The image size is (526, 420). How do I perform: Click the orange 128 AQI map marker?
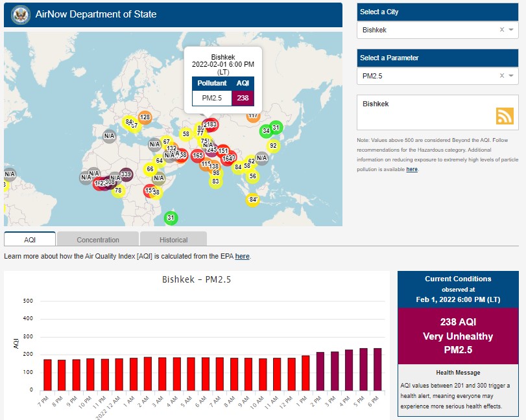click(x=145, y=117)
